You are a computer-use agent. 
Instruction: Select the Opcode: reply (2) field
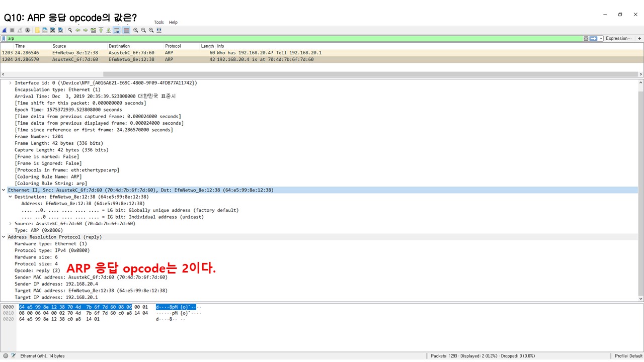coord(37,270)
